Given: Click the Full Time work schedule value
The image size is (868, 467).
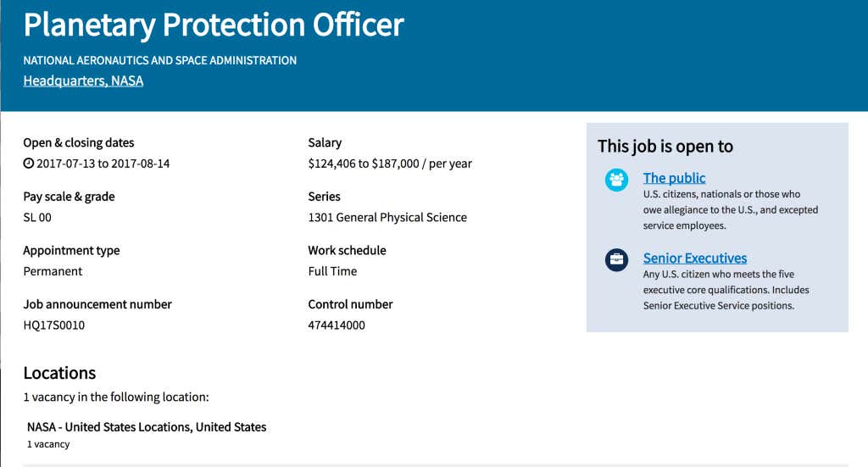Looking at the screenshot, I should (332, 272).
